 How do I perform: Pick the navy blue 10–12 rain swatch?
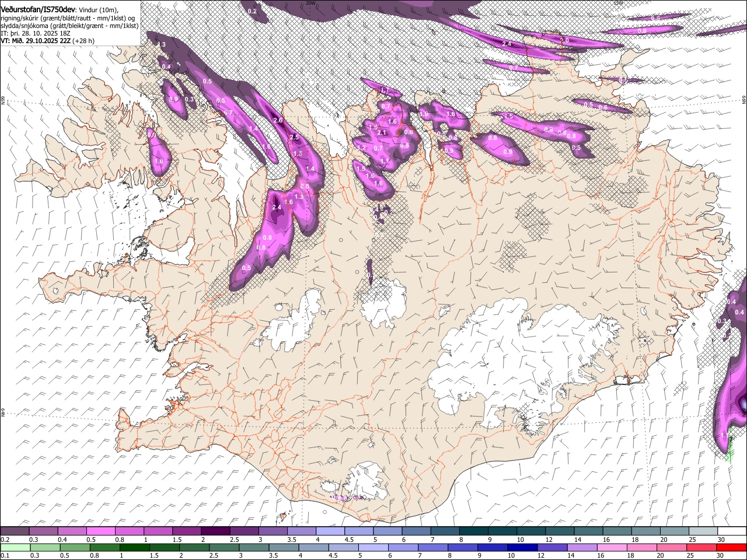pos(522,547)
